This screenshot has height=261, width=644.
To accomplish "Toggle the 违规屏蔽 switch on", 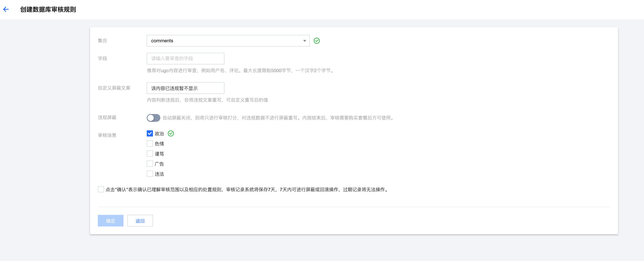I will (x=153, y=118).
